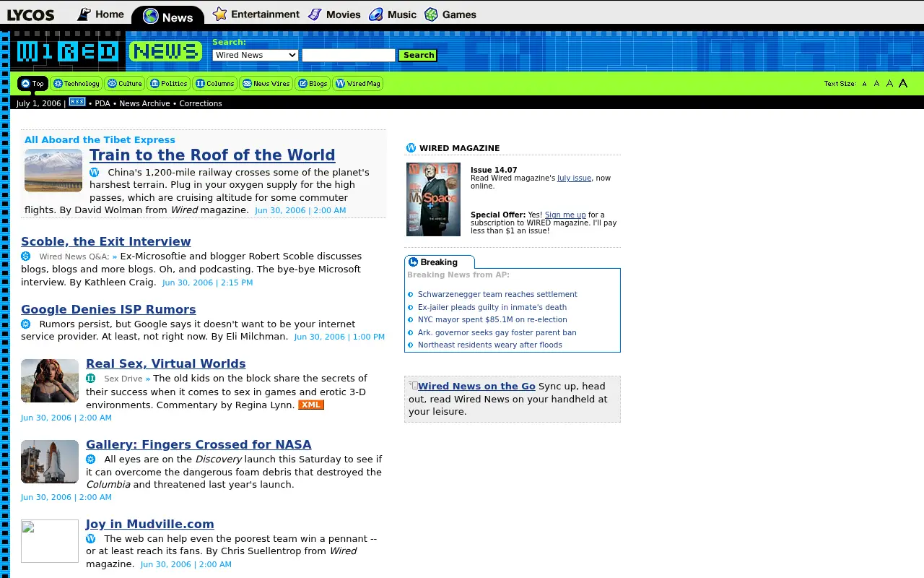Viewport: 924px width, 578px height.
Task: Open the Entertainment star tab
Action: coord(256,14)
